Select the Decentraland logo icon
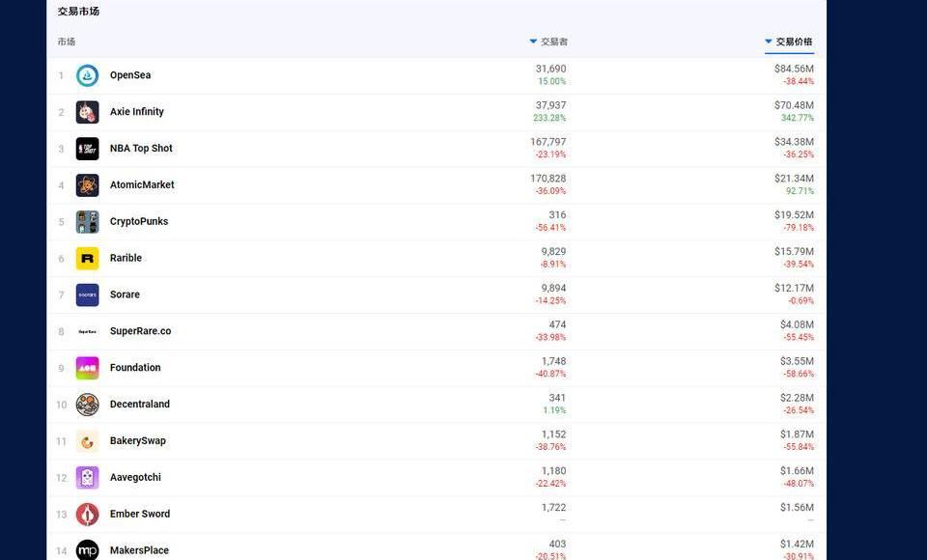Screen dimensions: 927x560 point(87,405)
